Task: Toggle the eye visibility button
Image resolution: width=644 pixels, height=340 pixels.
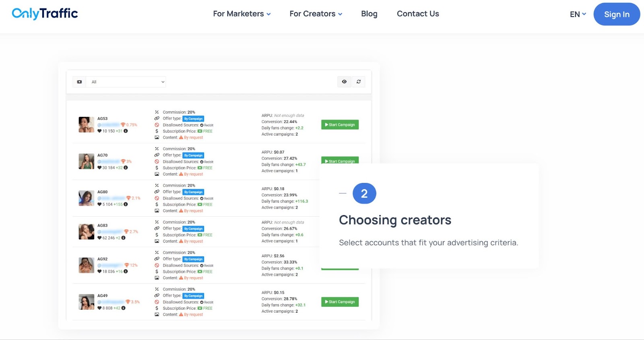Action: coord(344,82)
